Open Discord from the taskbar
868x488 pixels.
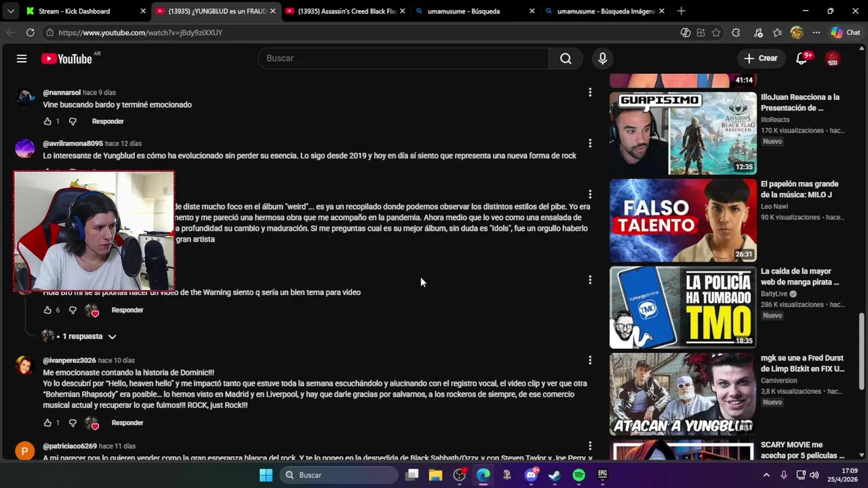point(531,475)
